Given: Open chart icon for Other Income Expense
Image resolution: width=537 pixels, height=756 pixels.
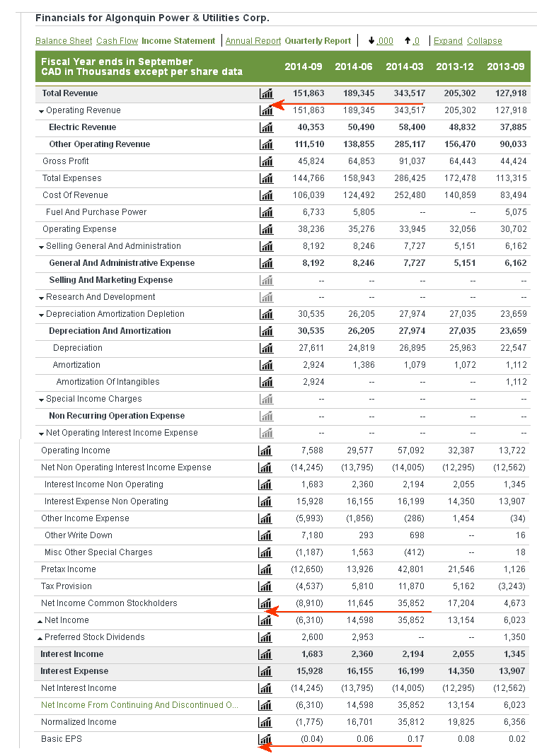Looking at the screenshot, I should pyautogui.click(x=265, y=519).
